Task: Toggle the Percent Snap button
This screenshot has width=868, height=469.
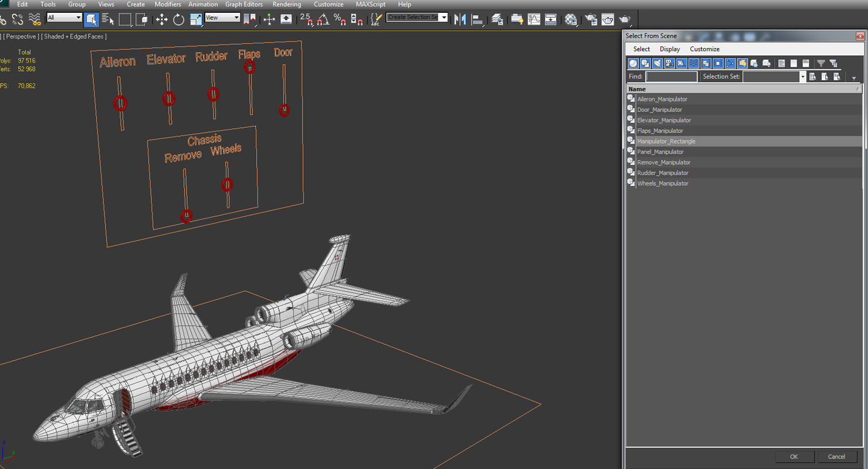Action: 340,19
